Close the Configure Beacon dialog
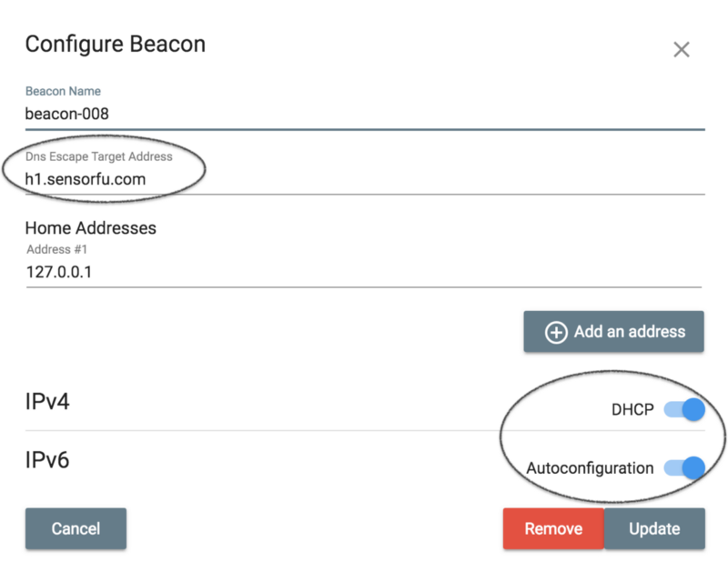 click(681, 50)
